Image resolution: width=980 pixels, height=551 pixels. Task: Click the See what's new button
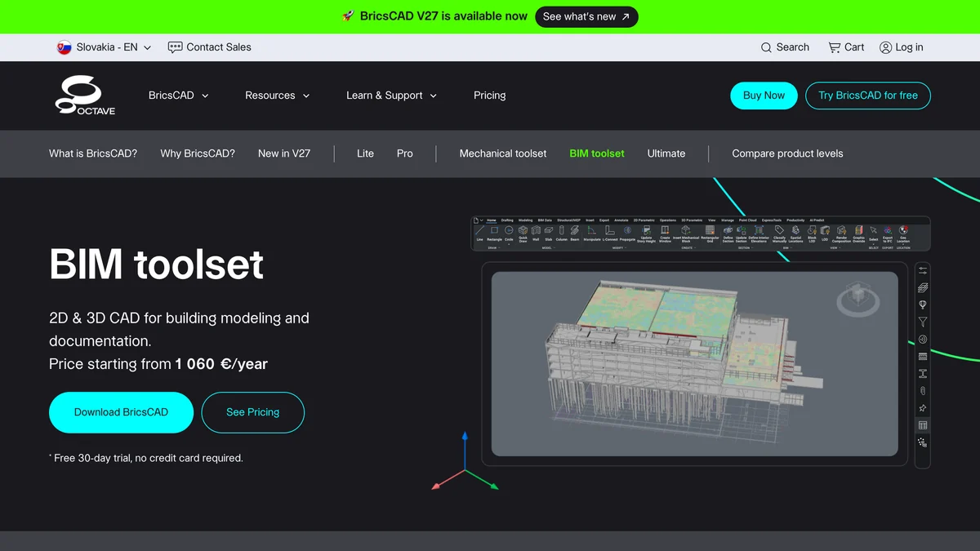(586, 16)
